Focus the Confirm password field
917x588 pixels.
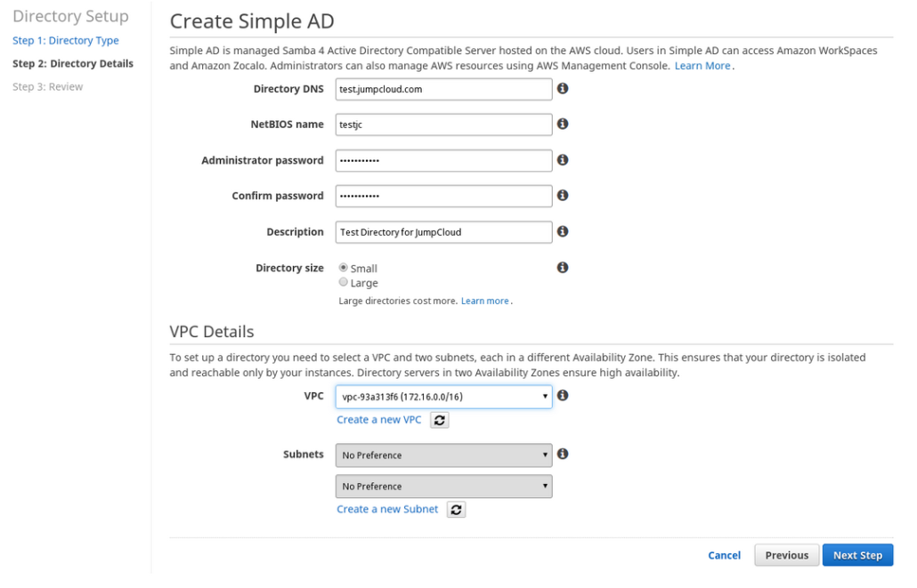(x=444, y=196)
